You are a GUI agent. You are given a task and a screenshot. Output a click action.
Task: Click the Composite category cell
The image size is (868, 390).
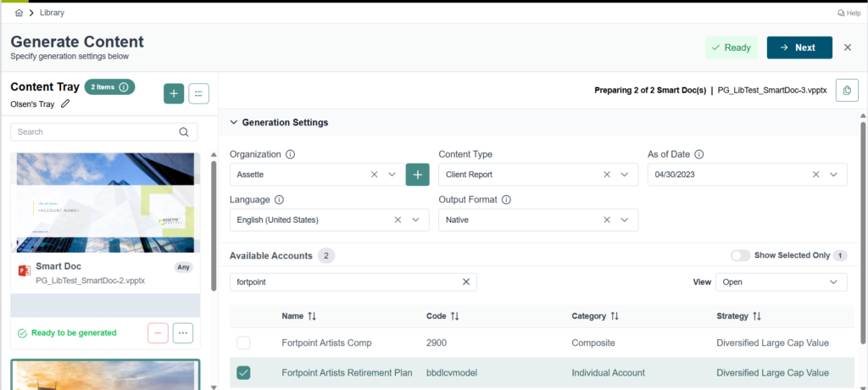coord(593,343)
